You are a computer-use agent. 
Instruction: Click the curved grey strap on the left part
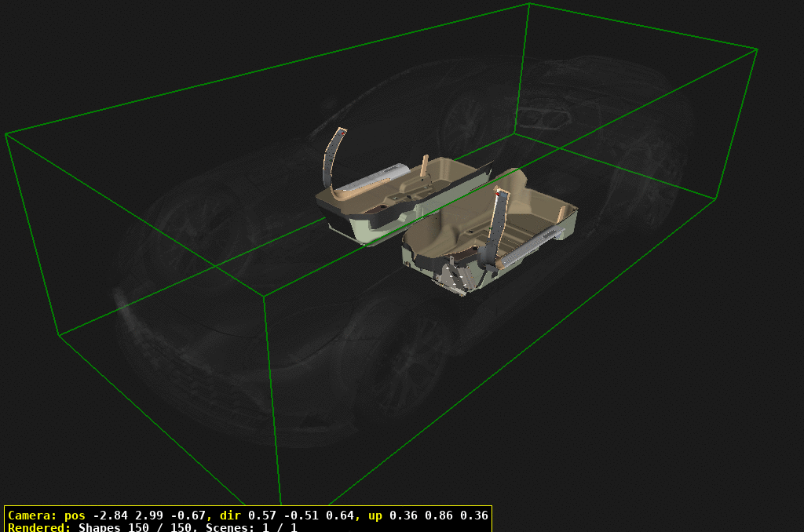[330, 156]
